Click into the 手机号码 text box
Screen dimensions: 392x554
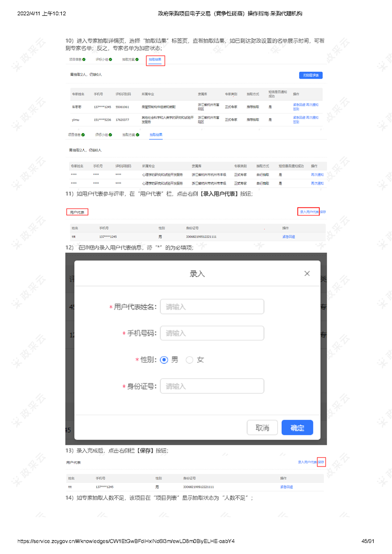[x=212, y=333]
